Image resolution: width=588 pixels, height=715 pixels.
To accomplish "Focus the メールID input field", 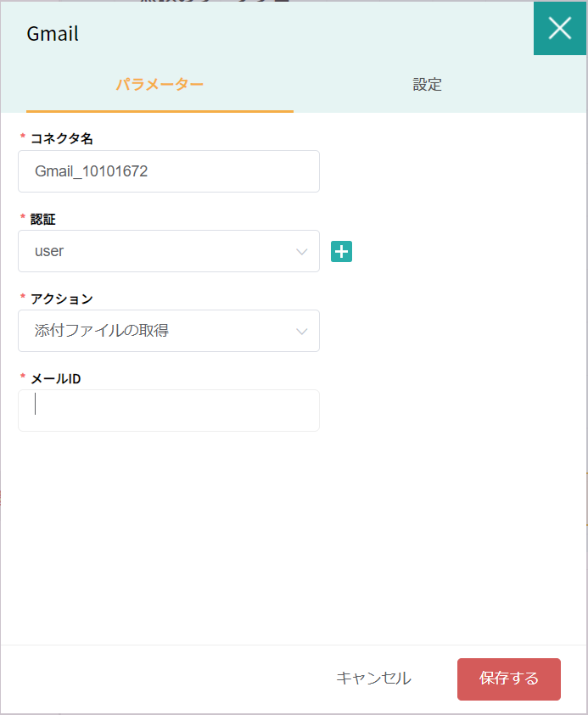I will pos(169,411).
